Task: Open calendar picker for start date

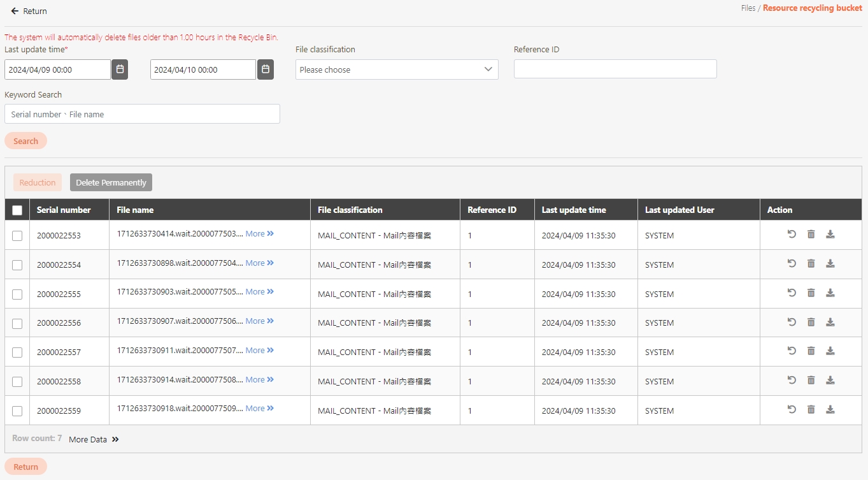Action: (120, 69)
